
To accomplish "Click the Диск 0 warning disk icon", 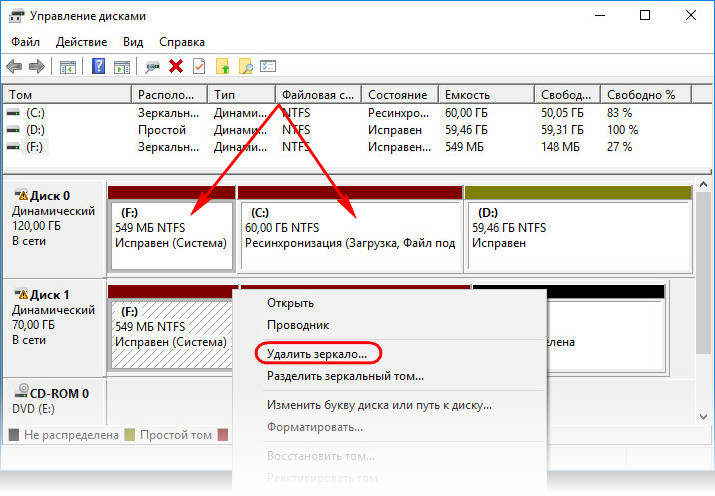I will coord(21,195).
